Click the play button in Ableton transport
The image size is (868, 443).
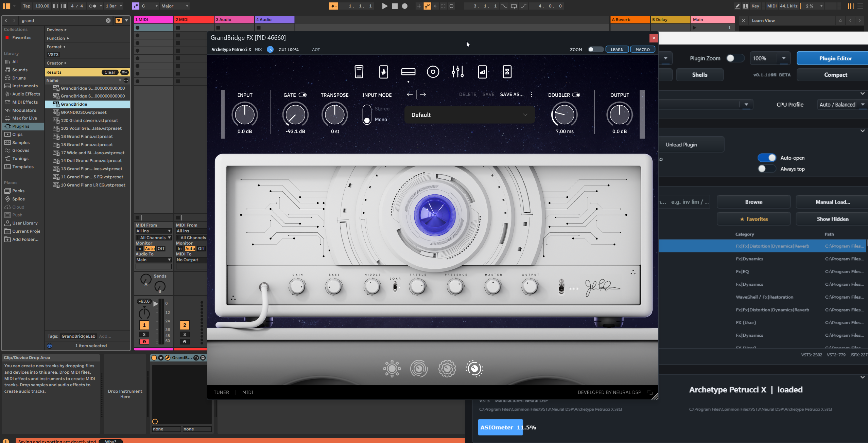click(x=384, y=6)
